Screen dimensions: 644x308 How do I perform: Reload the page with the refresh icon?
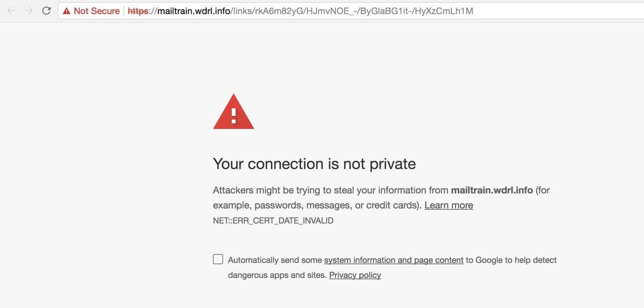point(47,11)
